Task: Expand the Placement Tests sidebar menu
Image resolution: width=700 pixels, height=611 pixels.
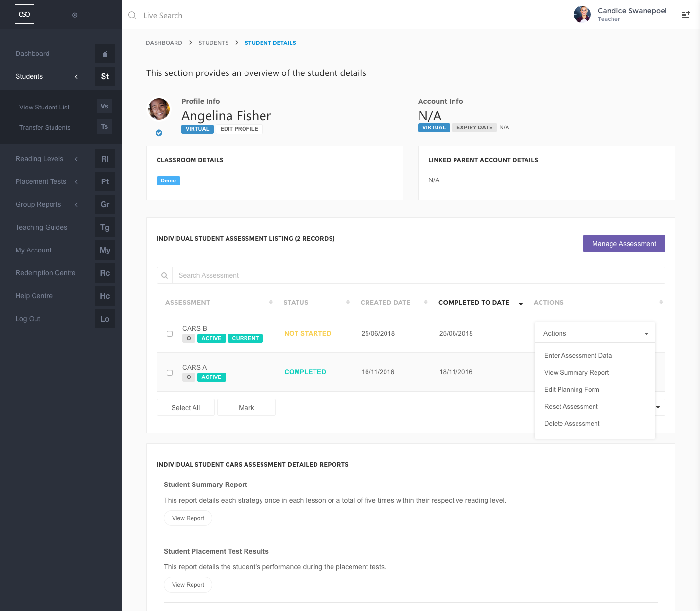Action: 76,182
